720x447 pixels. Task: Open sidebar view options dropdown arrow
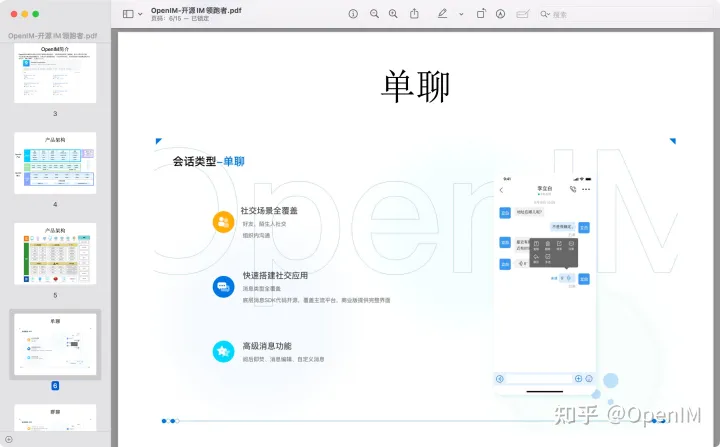[x=140, y=14]
